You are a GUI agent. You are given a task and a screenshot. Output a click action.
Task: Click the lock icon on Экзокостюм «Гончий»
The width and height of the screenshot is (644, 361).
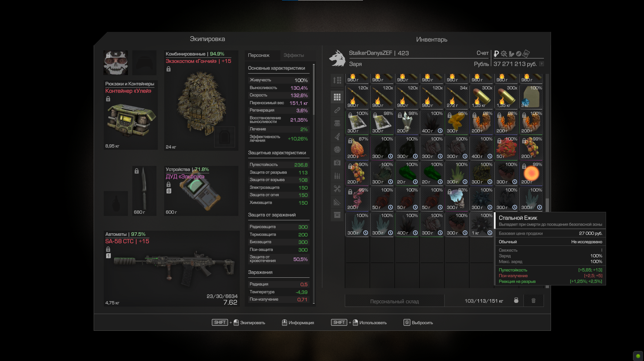[169, 69]
